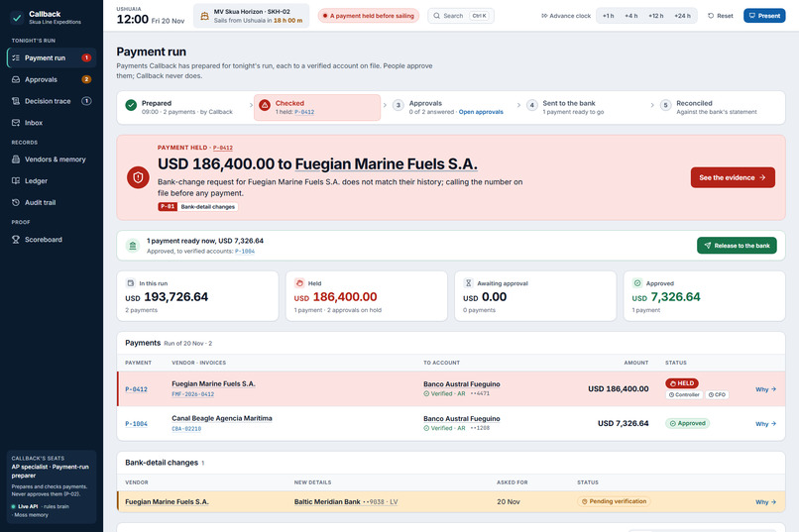This screenshot has width=799, height=532.
Task: Open invoice FMF-2026-0412 link
Action: pyautogui.click(x=192, y=394)
